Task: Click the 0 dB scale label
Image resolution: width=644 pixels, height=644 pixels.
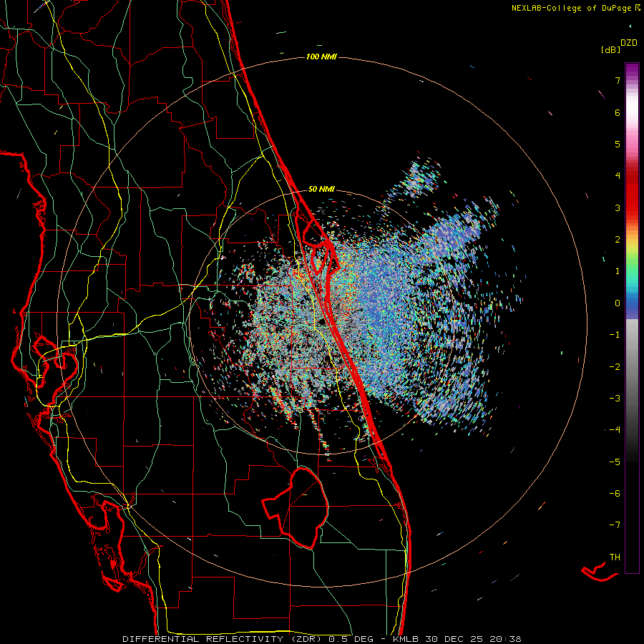Action: tap(618, 303)
